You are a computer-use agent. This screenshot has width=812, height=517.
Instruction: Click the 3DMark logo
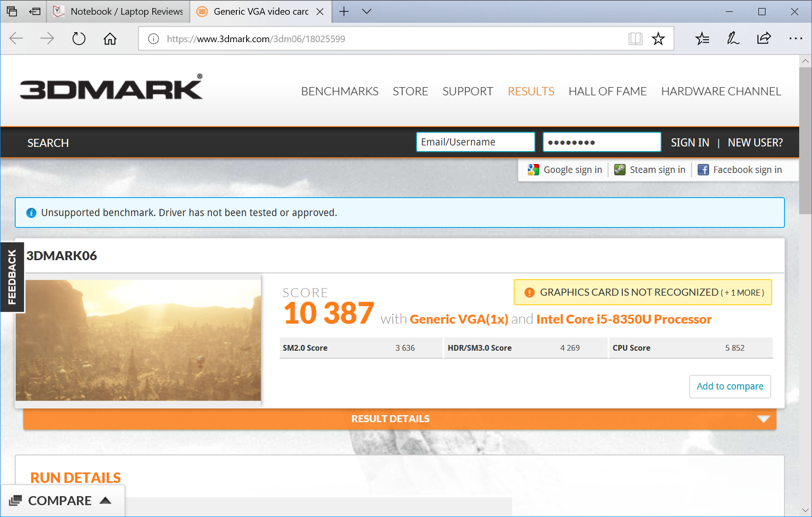click(111, 87)
